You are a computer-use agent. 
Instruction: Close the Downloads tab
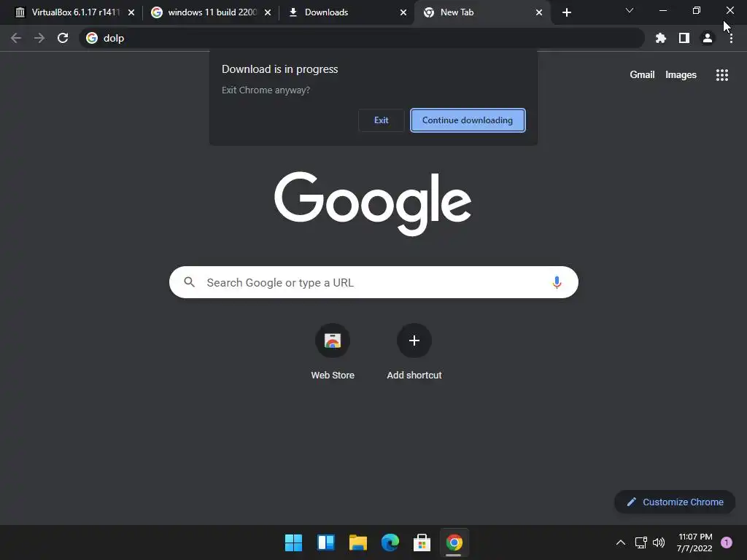403,12
